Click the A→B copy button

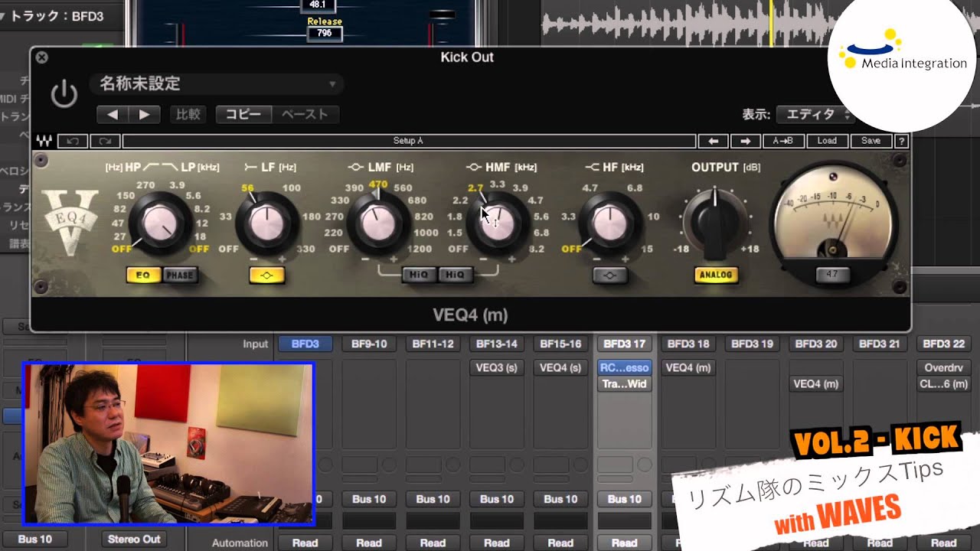[782, 141]
